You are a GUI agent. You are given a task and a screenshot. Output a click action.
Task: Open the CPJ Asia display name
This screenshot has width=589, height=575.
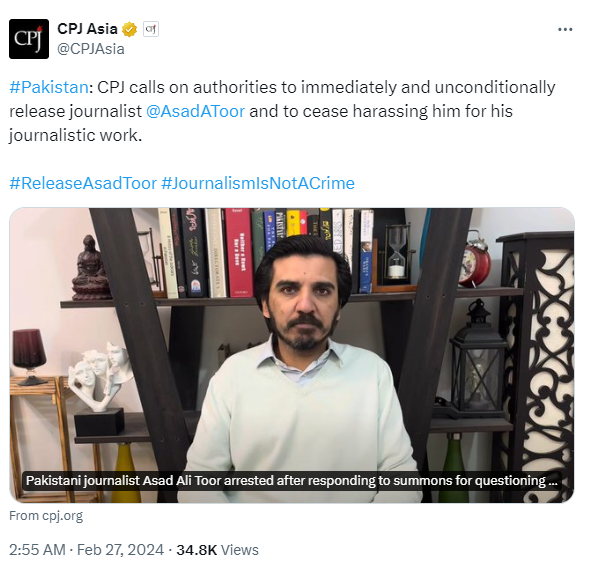[87, 29]
